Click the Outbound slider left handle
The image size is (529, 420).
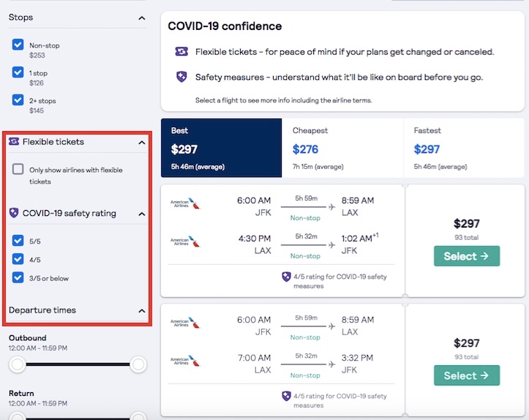[18, 364]
